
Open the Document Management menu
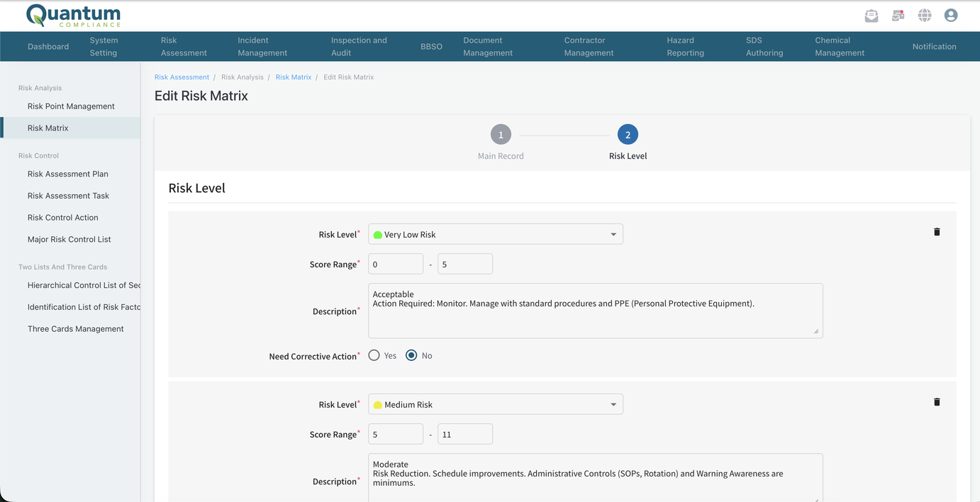coord(488,47)
